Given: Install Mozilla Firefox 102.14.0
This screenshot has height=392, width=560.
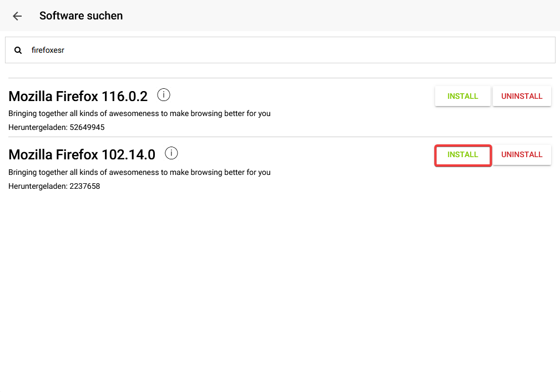Looking at the screenshot, I should click(x=462, y=155).
